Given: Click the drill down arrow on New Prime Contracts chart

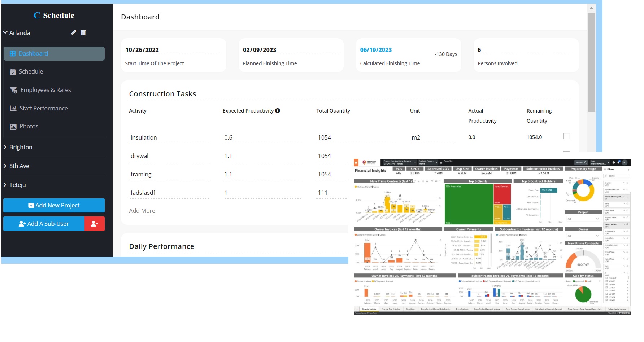Looking at the screenshot, I should point(419,181).
